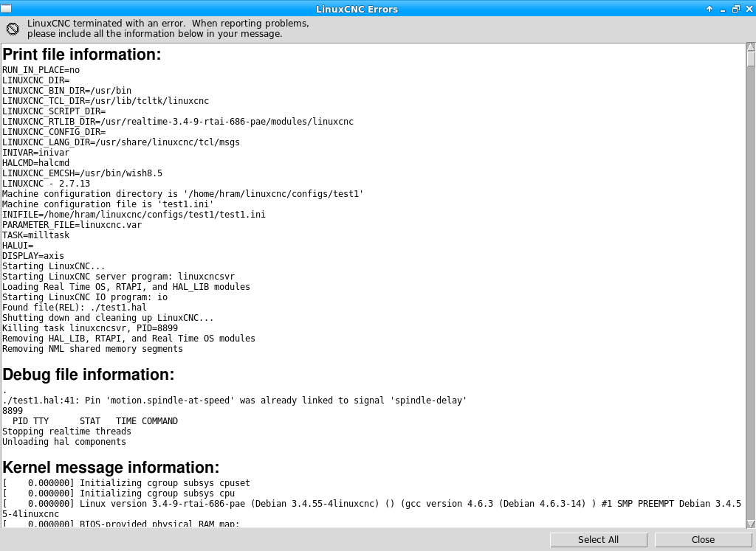The width and height of the screenshot is (756, 551).
Task: Click 'Shutting down and cleaning up LinuxCNC...'
Action: (108, 318)
